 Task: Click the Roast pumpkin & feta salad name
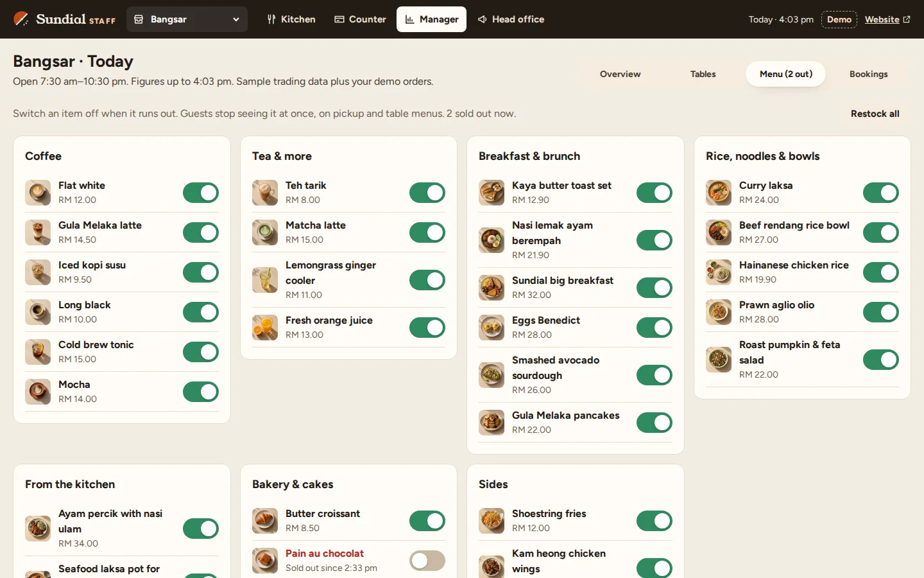click(x=789, y=352)
